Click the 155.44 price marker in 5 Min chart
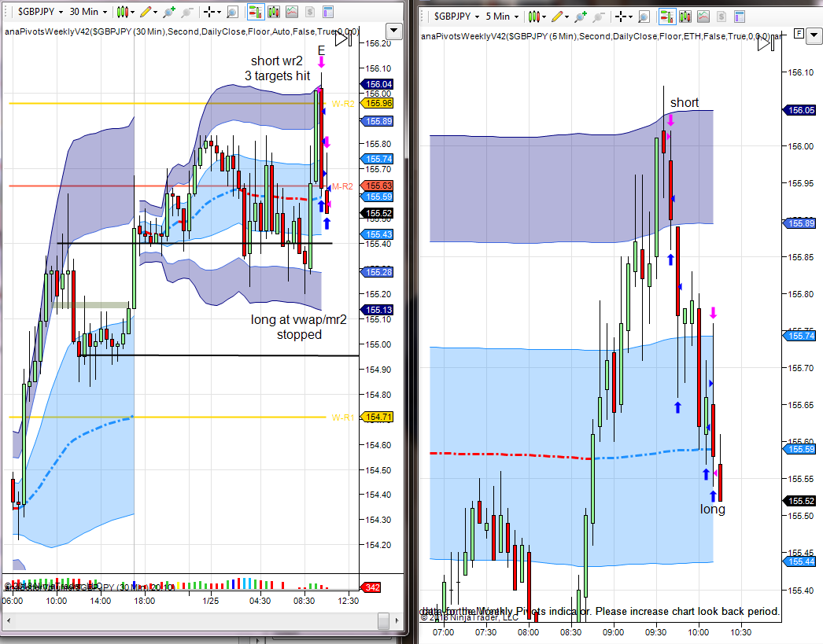The height and width of the screenshot is (644, 823). click(800, 561)
